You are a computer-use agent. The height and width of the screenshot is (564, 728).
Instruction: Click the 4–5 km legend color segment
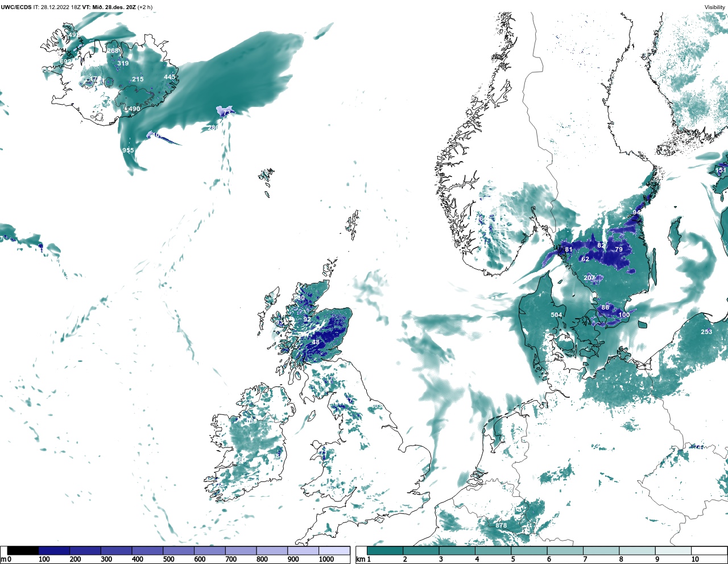(x=493, y=550)
